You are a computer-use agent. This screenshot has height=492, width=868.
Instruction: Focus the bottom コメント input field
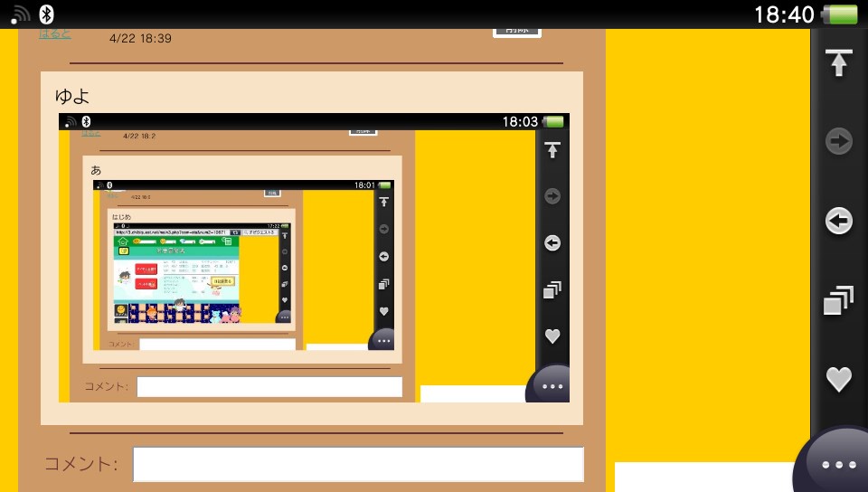pos(358,464)
